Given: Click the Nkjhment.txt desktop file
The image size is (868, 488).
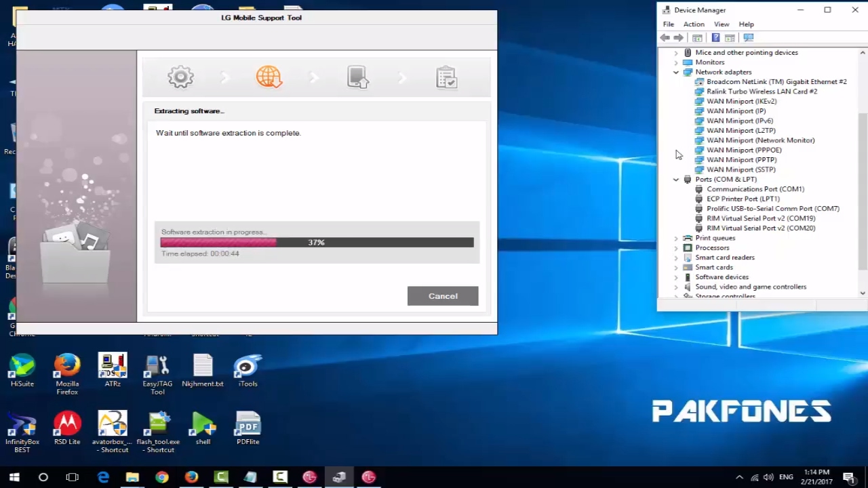Looking at the screenshot, I should pos(203,371).
